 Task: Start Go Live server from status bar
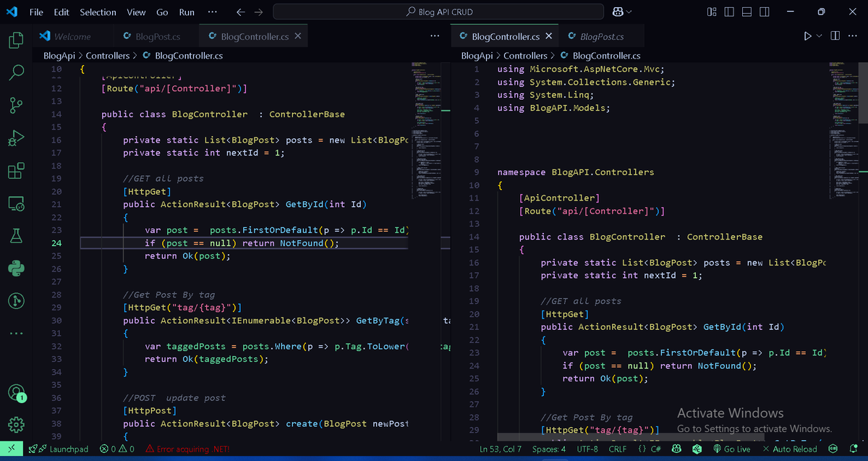coord(733,449)
